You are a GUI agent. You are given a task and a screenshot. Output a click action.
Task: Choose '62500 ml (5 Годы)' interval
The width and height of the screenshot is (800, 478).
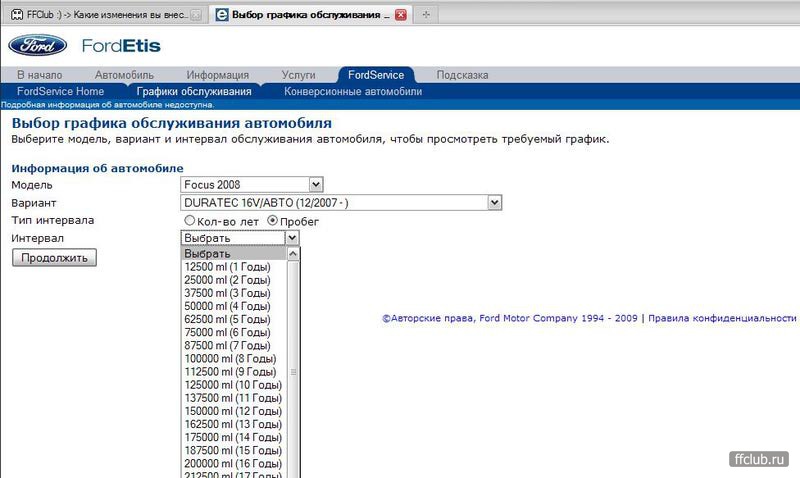(x=234, y=319)
